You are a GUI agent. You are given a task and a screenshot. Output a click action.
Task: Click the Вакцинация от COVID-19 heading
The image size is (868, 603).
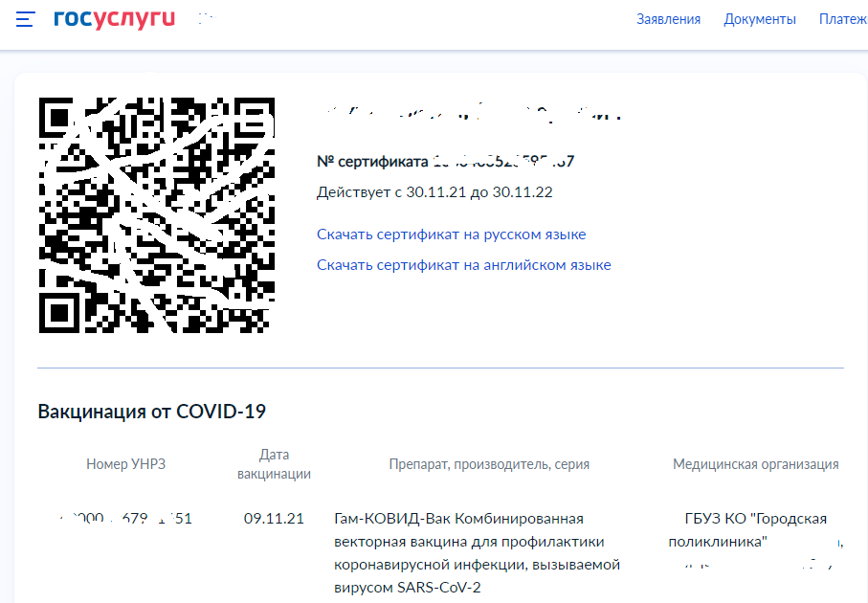[x=151, y=412]
